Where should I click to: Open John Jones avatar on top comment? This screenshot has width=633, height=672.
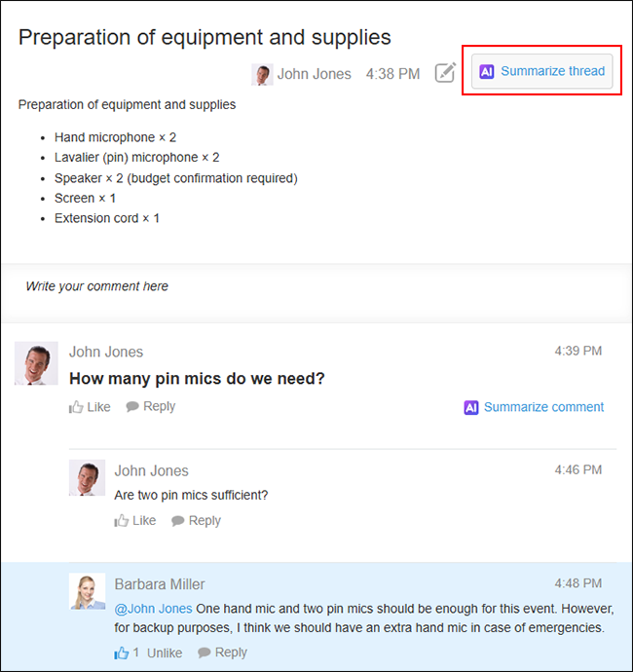[x=36, y=363]
